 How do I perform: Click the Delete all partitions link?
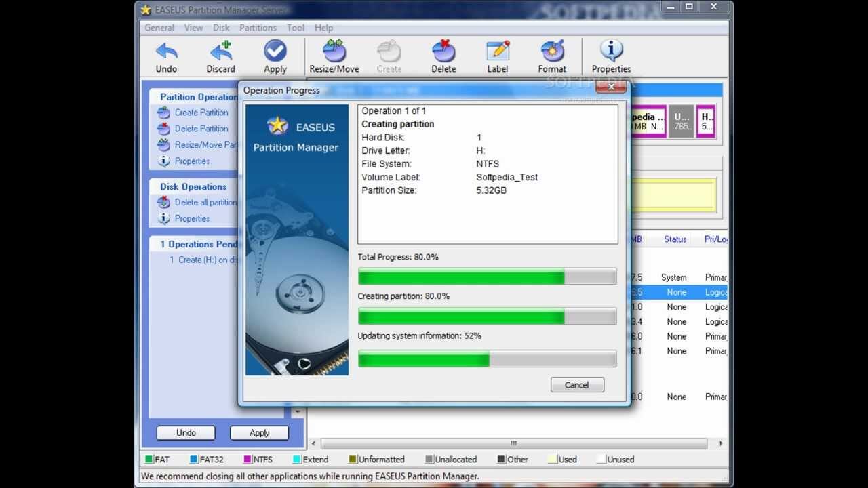205,202
